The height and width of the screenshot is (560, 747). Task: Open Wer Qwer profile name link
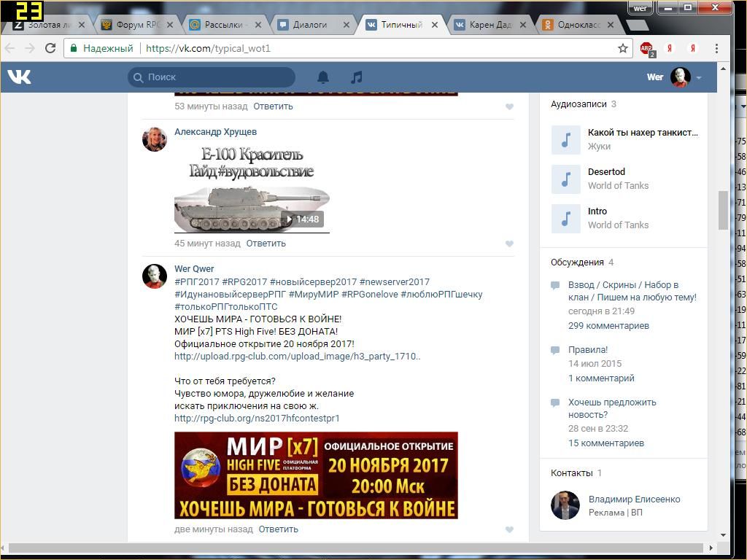pos(194,269)
